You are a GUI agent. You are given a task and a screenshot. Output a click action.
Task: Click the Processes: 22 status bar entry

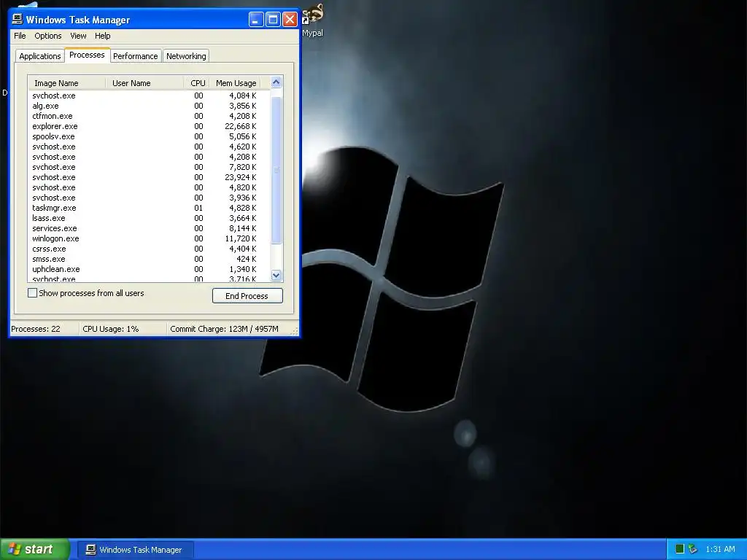36,329
